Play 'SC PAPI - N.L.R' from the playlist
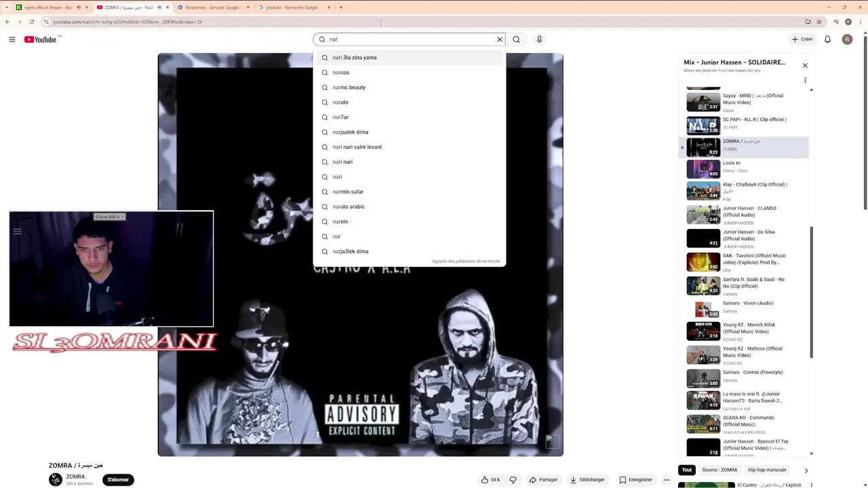The width and height of the screenshot is (868, 488). click(744, 125)
